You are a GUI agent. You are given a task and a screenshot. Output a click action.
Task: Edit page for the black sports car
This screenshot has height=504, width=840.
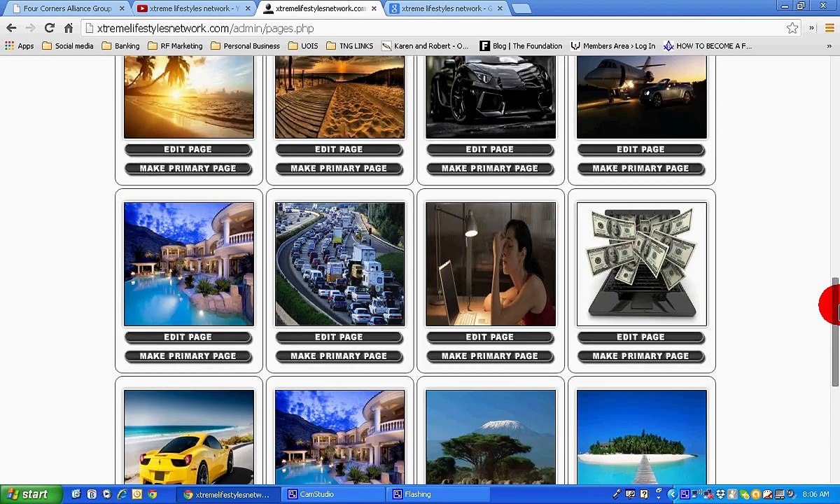(490, 150)
